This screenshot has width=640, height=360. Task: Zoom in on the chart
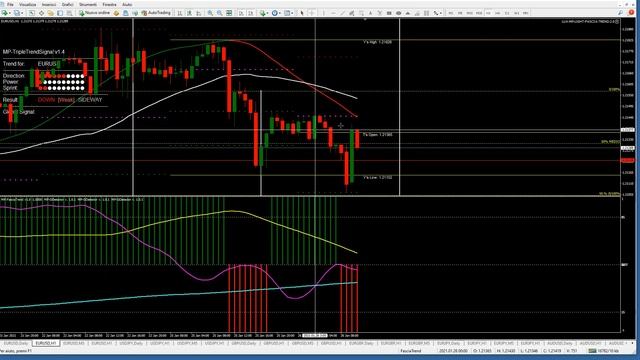(x=210, y=13)
